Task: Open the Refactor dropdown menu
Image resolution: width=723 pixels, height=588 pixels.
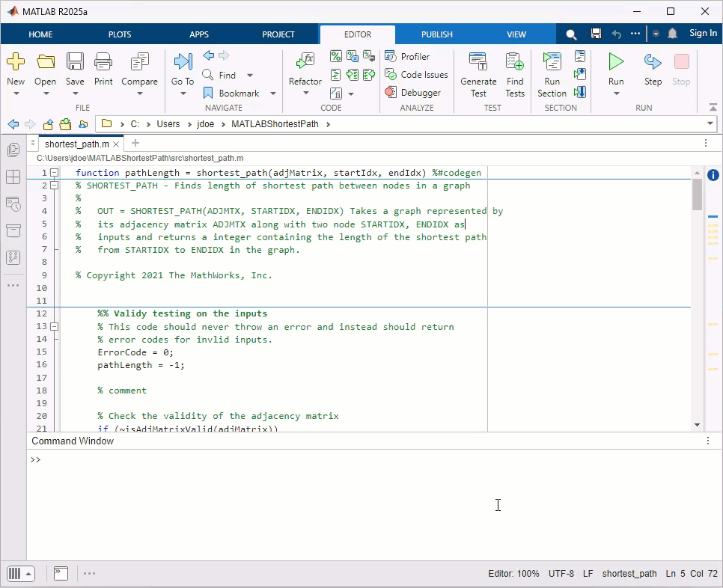Action: [305, 94]
